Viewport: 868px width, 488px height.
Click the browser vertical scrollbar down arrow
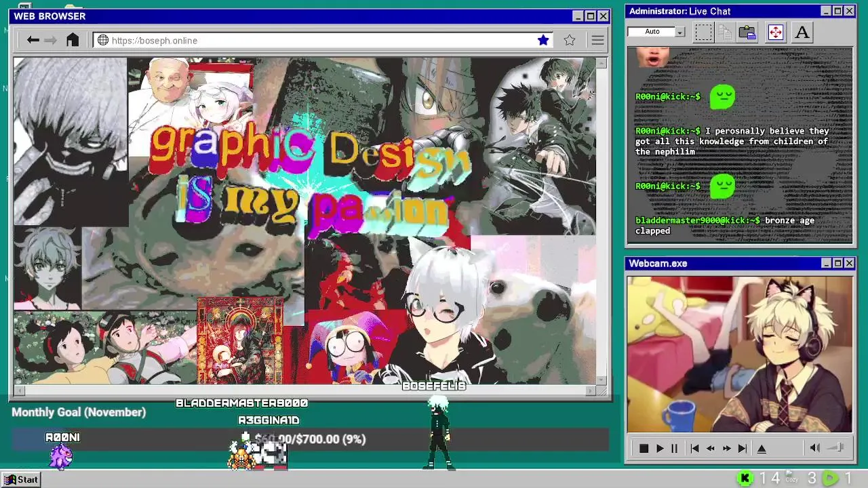(601, 380)
